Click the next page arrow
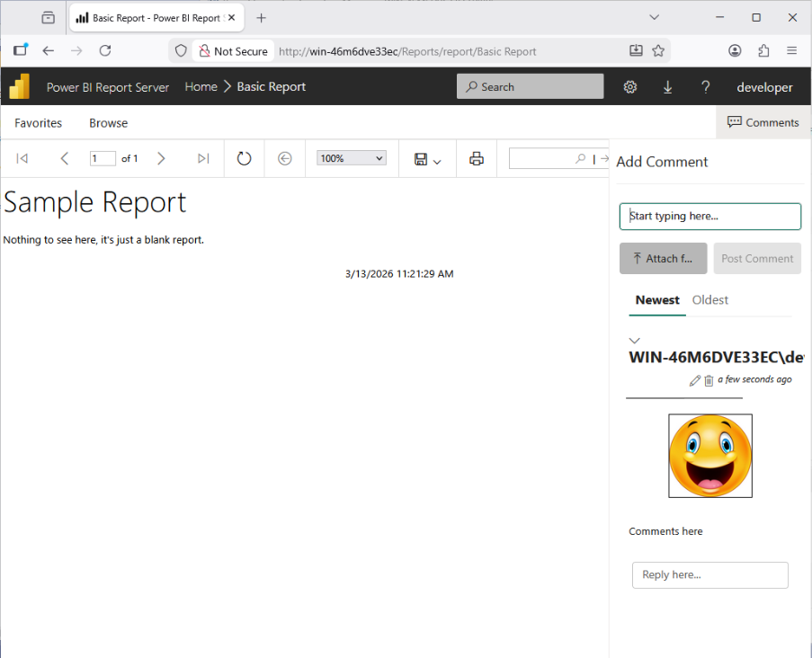Viewport: 812px width, 658px height. click(x=161, y=158)
